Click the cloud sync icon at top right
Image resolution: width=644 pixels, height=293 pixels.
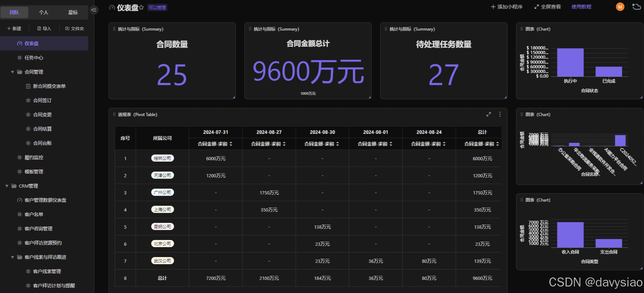click(636, 7)
